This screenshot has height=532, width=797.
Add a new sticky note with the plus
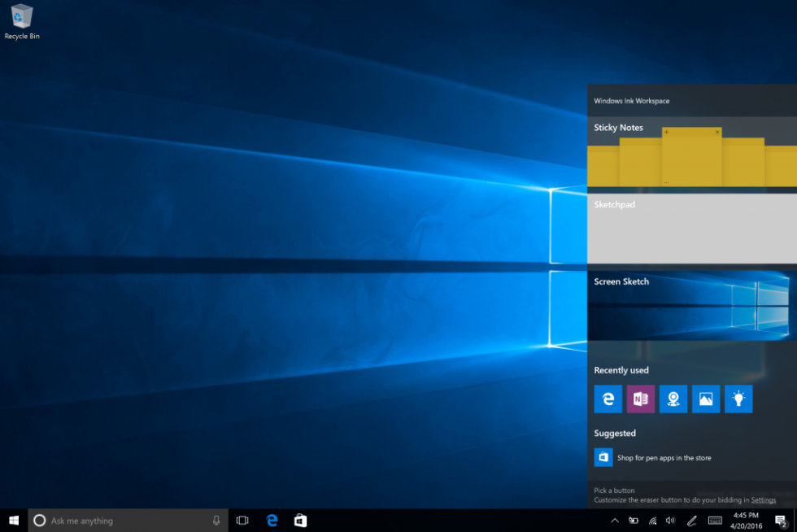click(664, 131)
